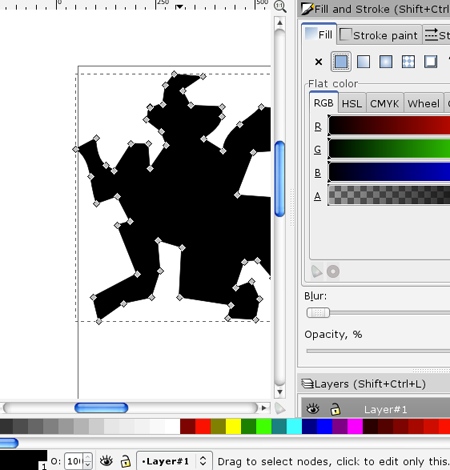Click the color-managed mode icon beside scrollbar
The image size is (450, 470).
coord(280,408)
